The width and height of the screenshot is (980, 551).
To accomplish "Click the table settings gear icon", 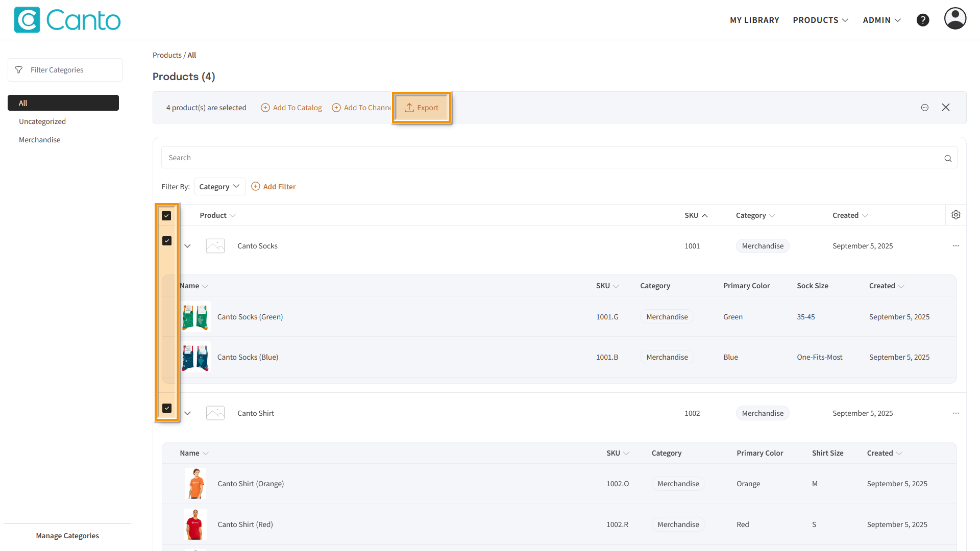I will pyautogui.click(x=955, y=215).
